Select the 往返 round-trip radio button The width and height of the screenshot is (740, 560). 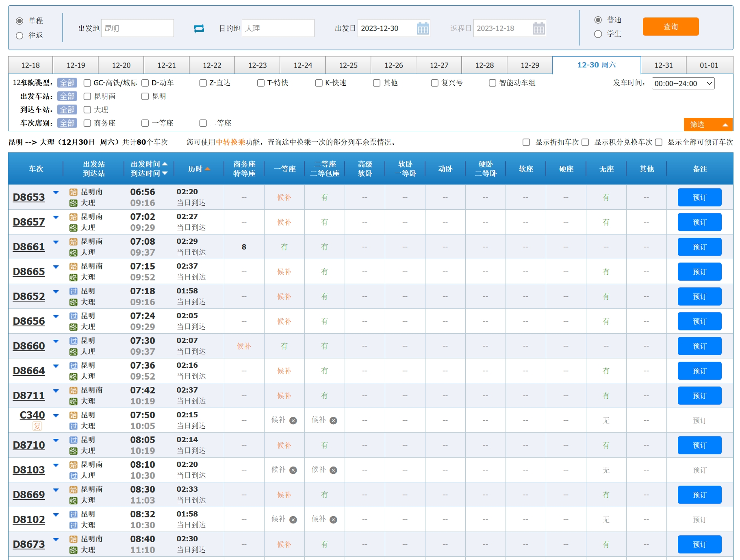(x=20, y=35)
